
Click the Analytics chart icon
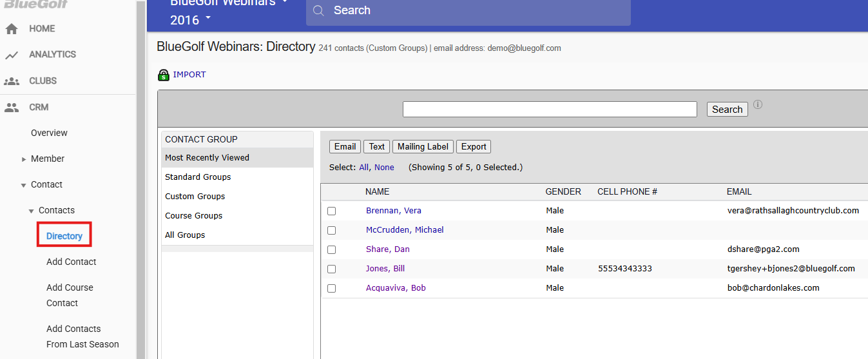11,55
